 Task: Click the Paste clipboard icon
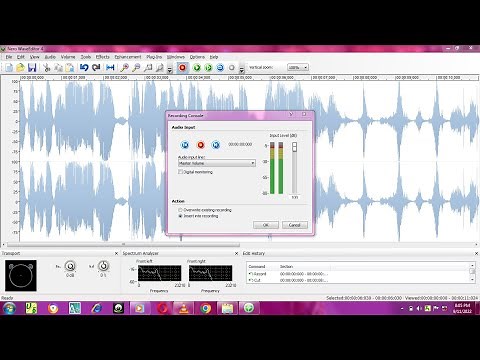[x=70, y=68]
